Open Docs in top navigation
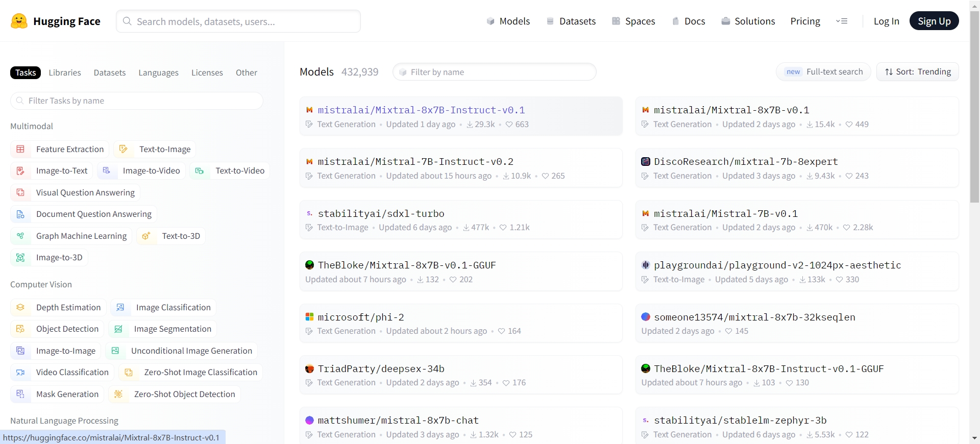Screen dimensions: 980x444 click(x=689, y=21)
